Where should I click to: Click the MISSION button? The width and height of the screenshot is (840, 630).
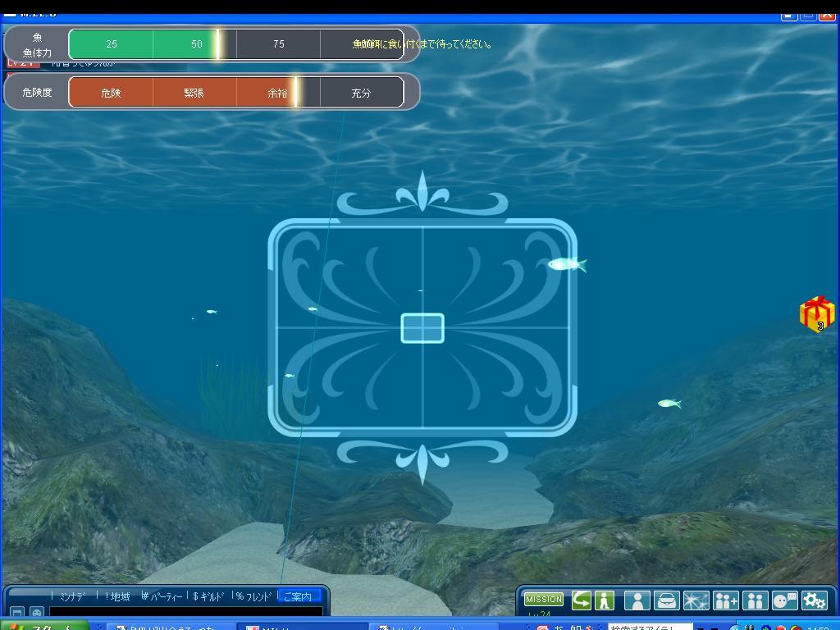pos(544,600)
